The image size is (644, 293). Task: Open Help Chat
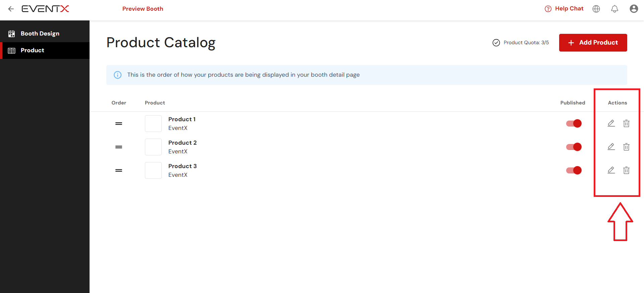tap(564, 9)
